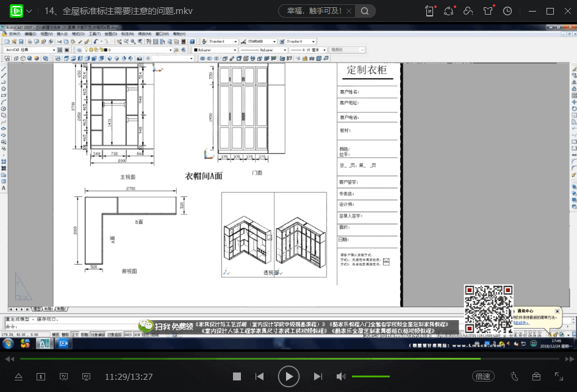
Task: Enter fullscreen with the expand arrows icon
Action: (x=559, y=377)
